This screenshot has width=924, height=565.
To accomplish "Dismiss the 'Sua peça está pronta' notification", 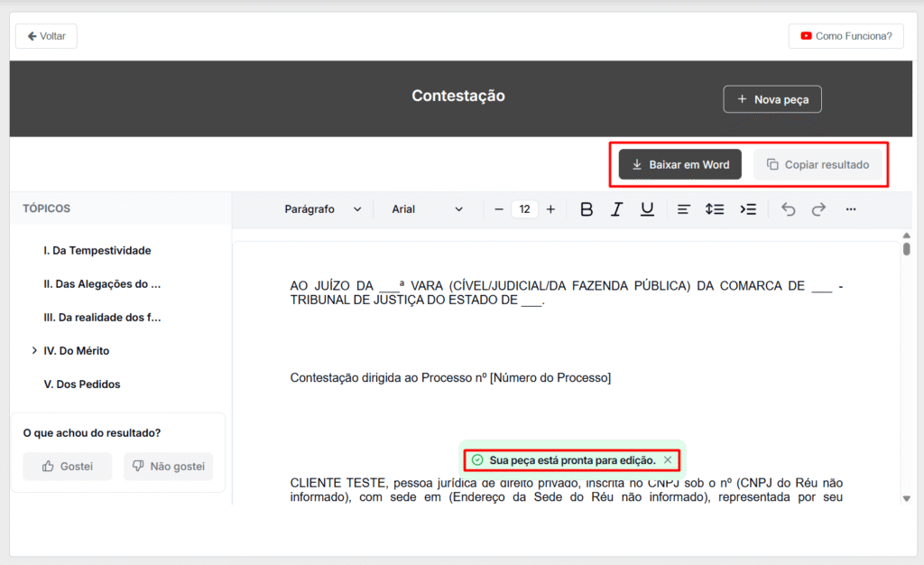I will (x=668, y=460).
